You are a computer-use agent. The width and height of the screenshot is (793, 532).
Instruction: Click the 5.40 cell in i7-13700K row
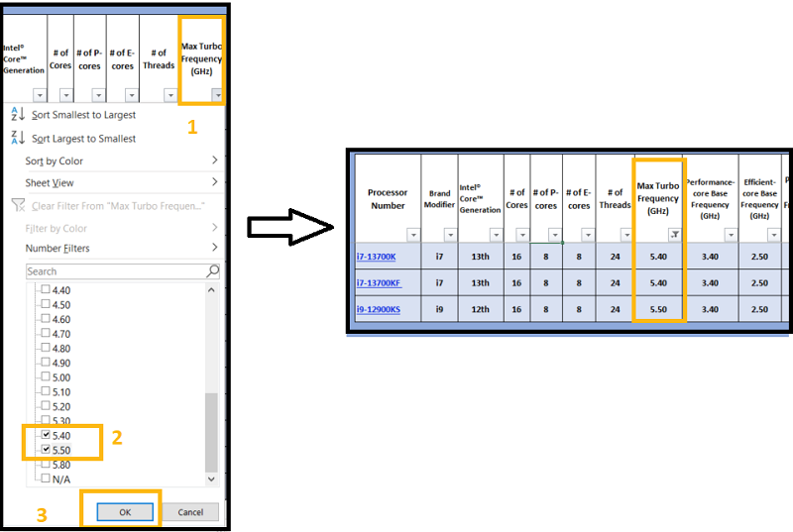(x=658, y=257)
